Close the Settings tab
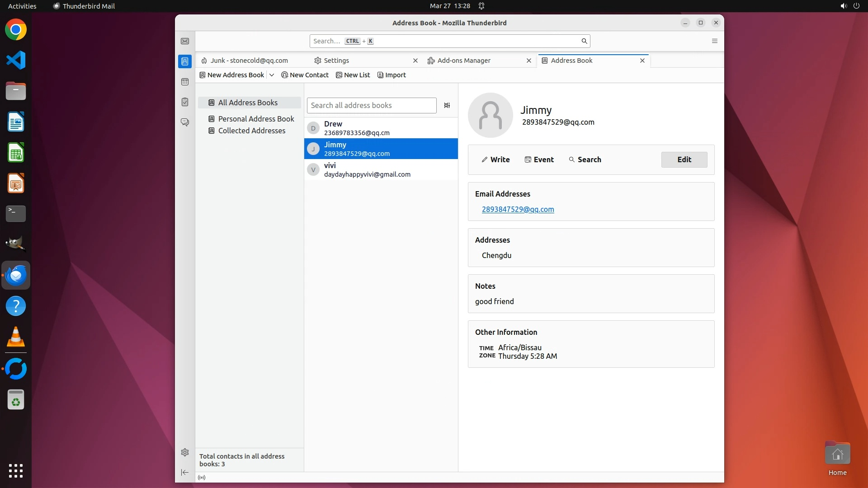Screen dimensions: 868x488 point(415,61)
